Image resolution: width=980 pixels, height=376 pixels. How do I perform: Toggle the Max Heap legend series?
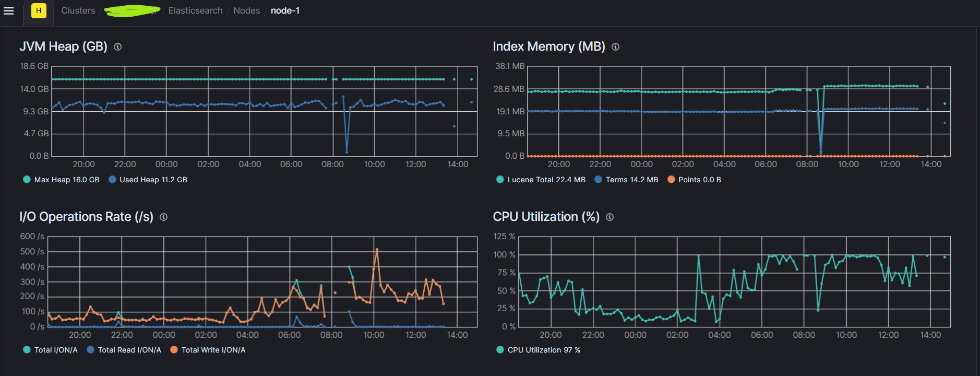(x=62, y=180)
